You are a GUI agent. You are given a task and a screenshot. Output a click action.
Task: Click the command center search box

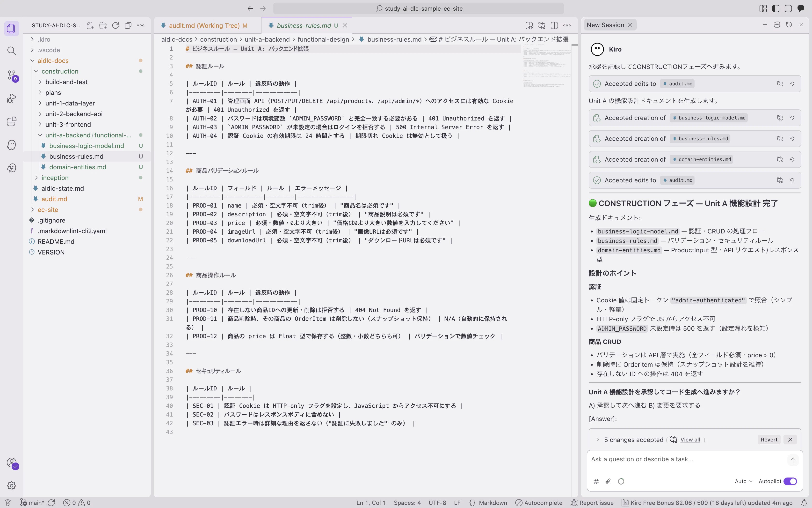[418, 9]
